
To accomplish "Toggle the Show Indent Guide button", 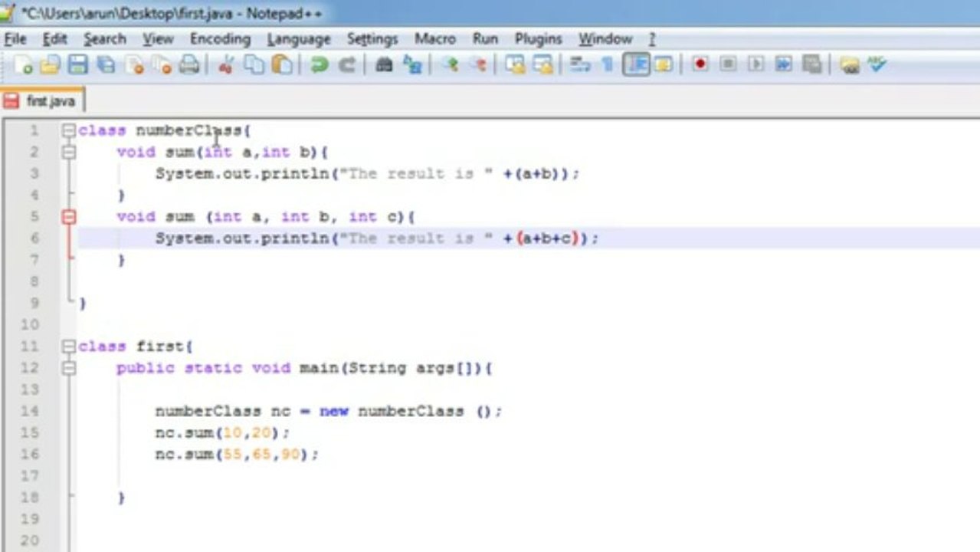I will coord(636,65).
